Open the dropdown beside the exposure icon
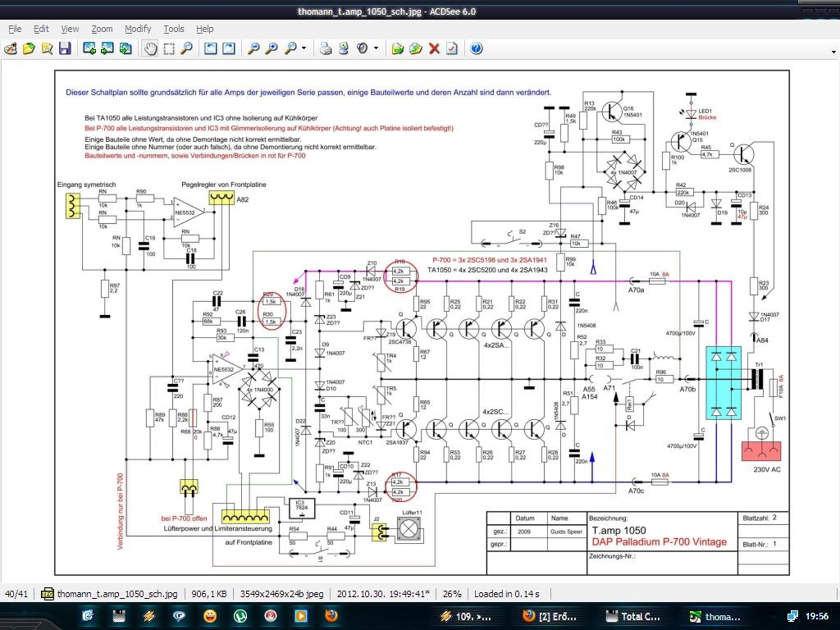Screen dimensions: 840x630 [x=376, y=48]
